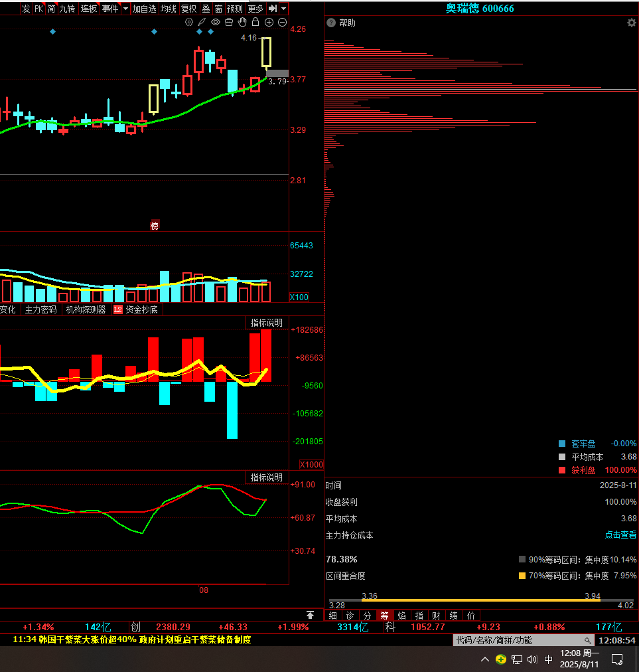Select the 价 price tab
The height and width of the screenshot is (672, 639).
point(471,616)
